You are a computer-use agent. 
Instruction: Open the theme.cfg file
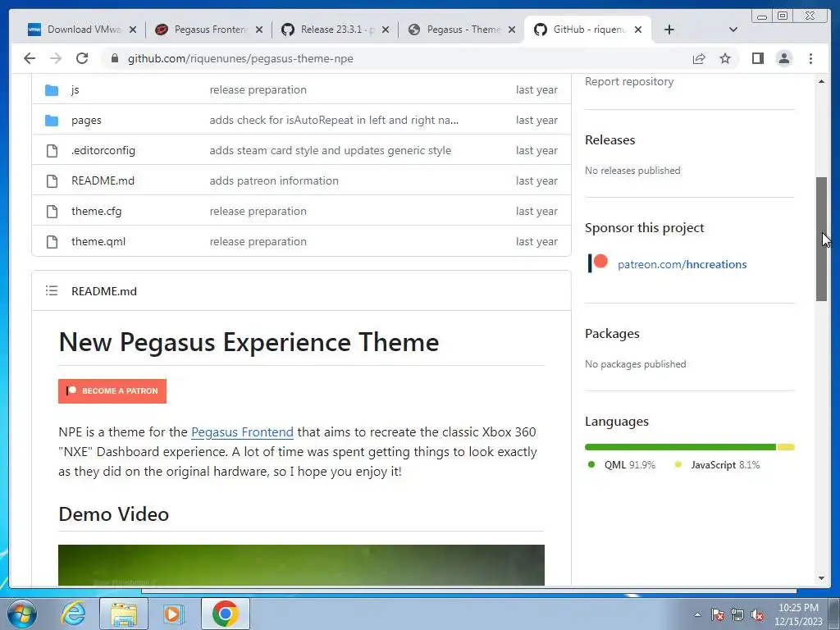coord(97,211)
